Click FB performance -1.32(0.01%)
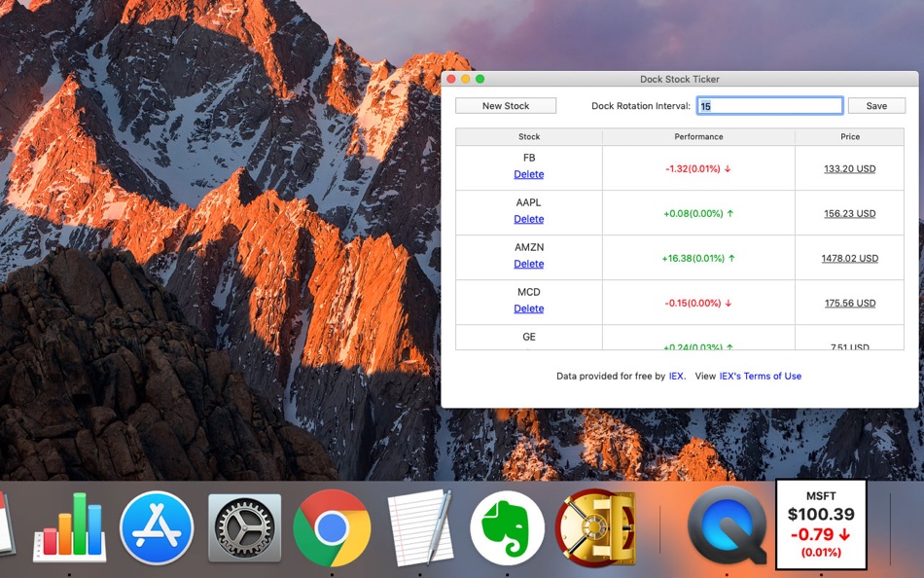This screenshot has height=578, width=924. tap(698, 168)
